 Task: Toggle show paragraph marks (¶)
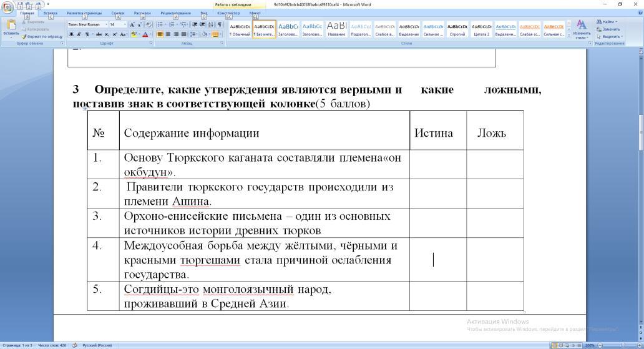[x=220, y=25]
